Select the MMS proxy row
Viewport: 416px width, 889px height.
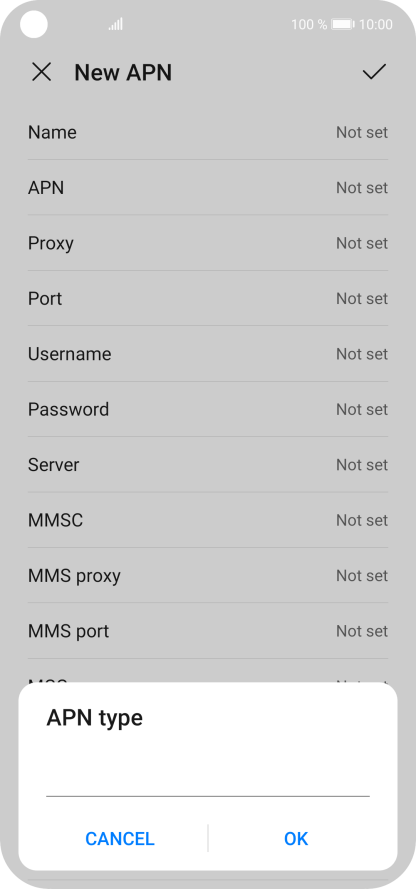(208, 575)
